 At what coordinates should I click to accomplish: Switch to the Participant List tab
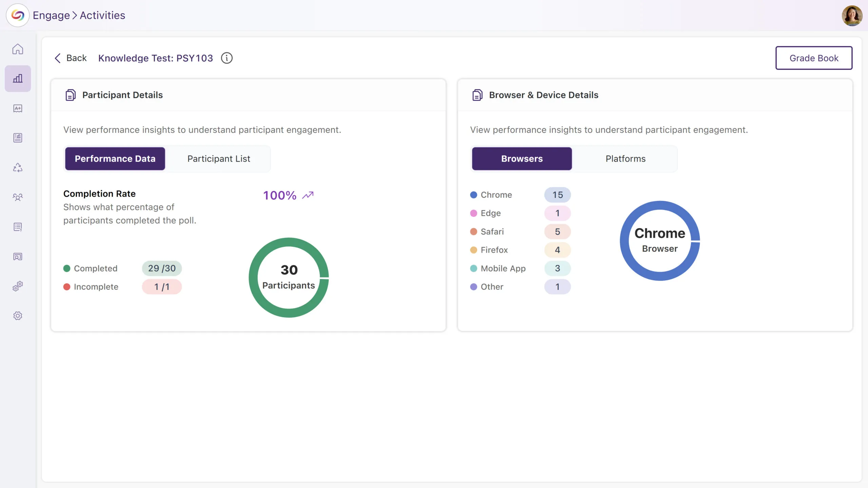(x=219, y=159)
